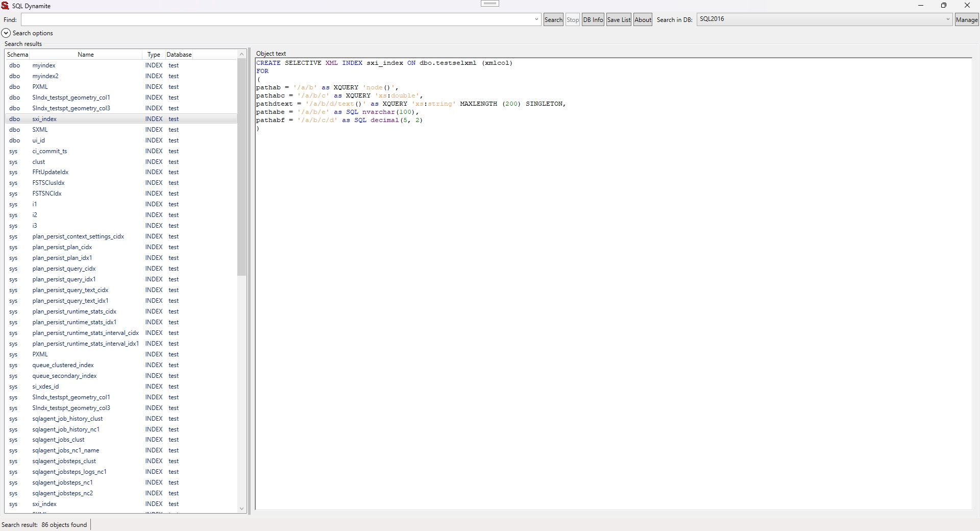Viewport: 980px width, 531px height.
Task: Sort results by Type column header
Action: pos(154,55)
